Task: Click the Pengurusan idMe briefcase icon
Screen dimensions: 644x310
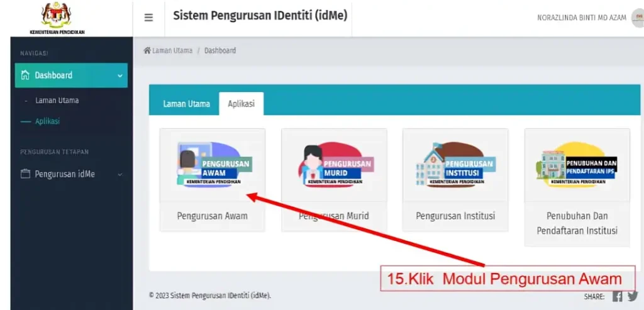Action: click(25, 174)
